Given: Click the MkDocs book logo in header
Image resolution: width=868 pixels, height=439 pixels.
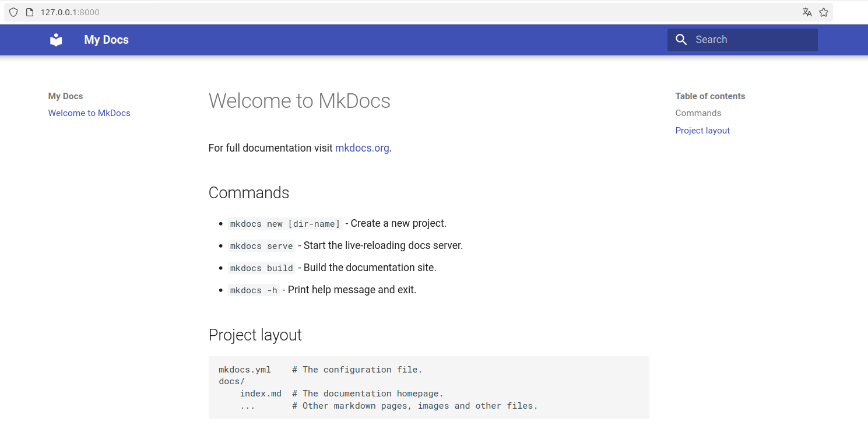Looking at the screenshot, I should (x=56, y=40).
